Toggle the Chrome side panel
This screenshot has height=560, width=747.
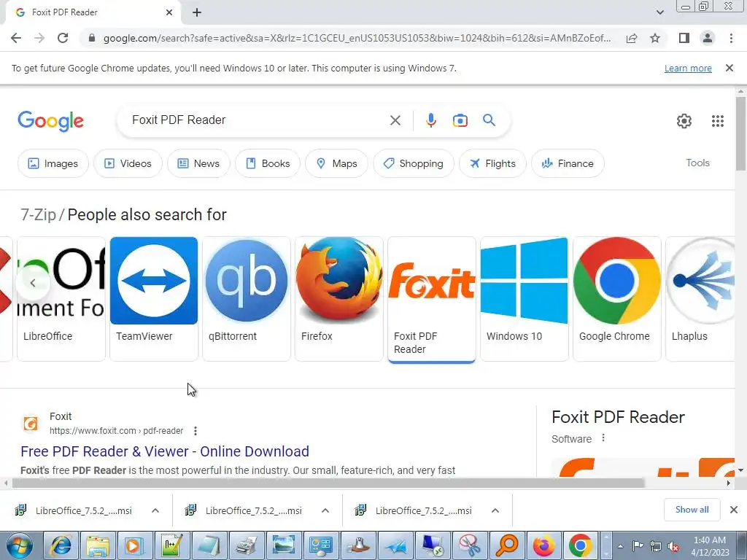(x=684, y=38)
